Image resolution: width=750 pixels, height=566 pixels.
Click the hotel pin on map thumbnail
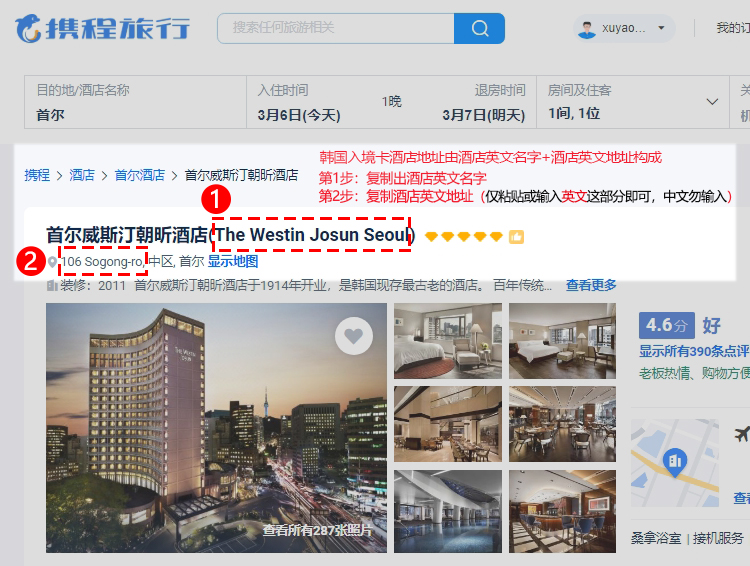[675, 462]
